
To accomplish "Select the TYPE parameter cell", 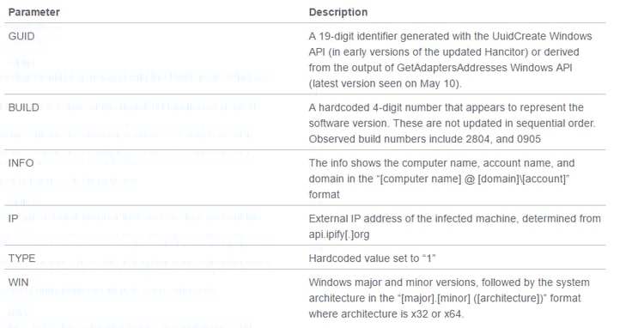I will (21, 258).
